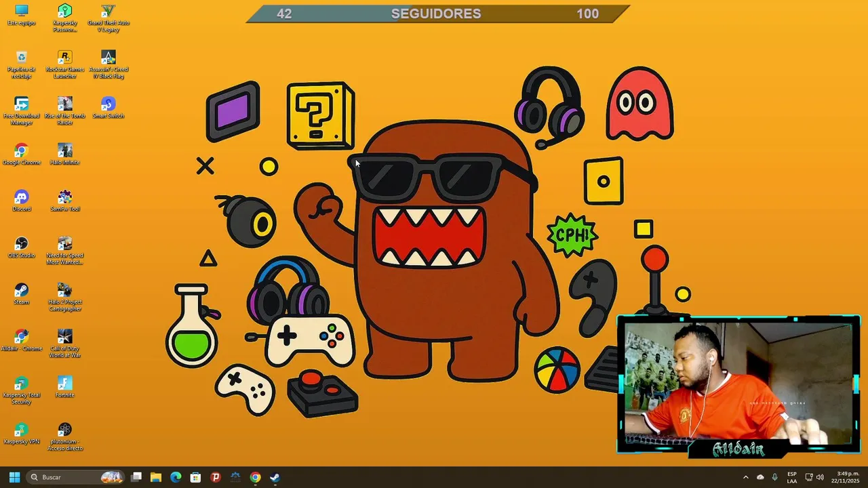Select the Alldair - Chrome desktop shortcut
868x488 pixels.
22,341
